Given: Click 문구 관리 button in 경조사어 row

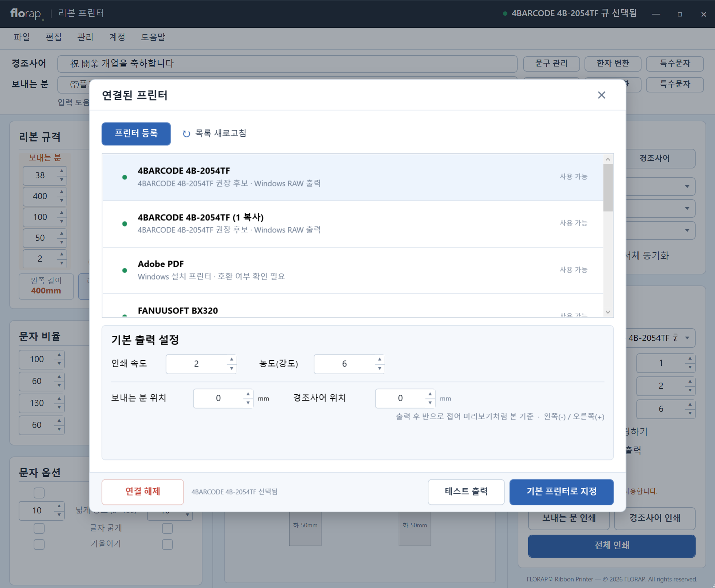Looking at the screenshot, I should 551,64.
